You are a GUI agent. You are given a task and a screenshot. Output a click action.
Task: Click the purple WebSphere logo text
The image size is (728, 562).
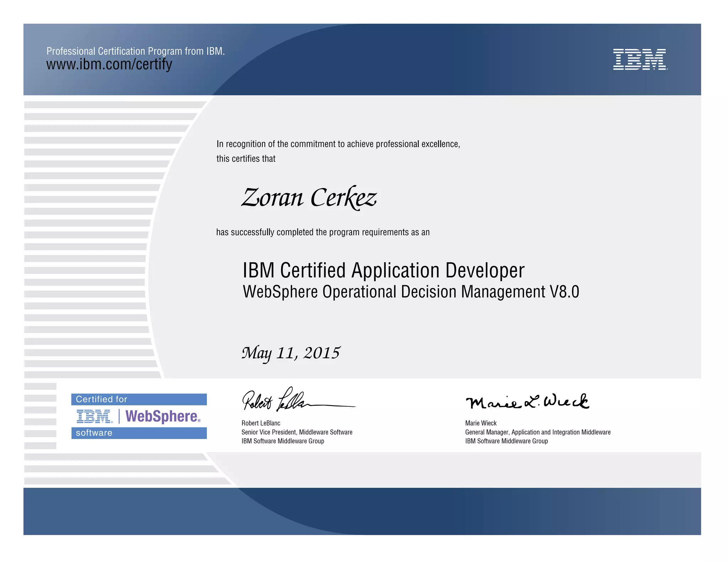[163, 416]
